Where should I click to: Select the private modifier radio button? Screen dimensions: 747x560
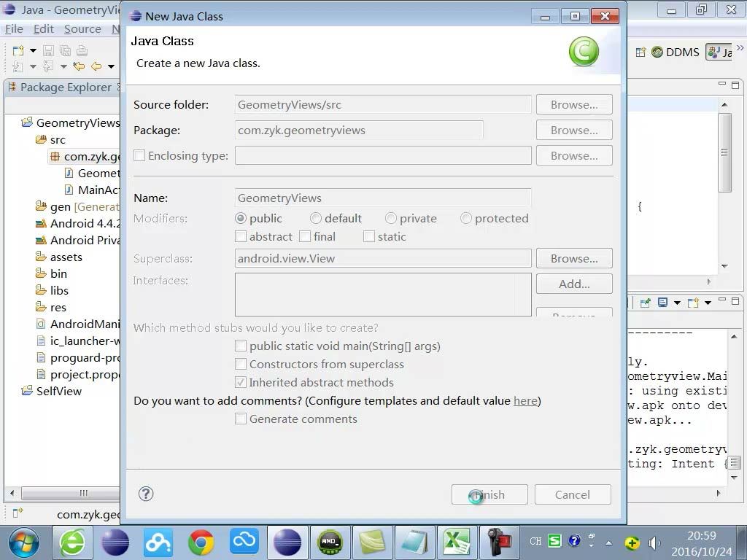click(391, 219)
